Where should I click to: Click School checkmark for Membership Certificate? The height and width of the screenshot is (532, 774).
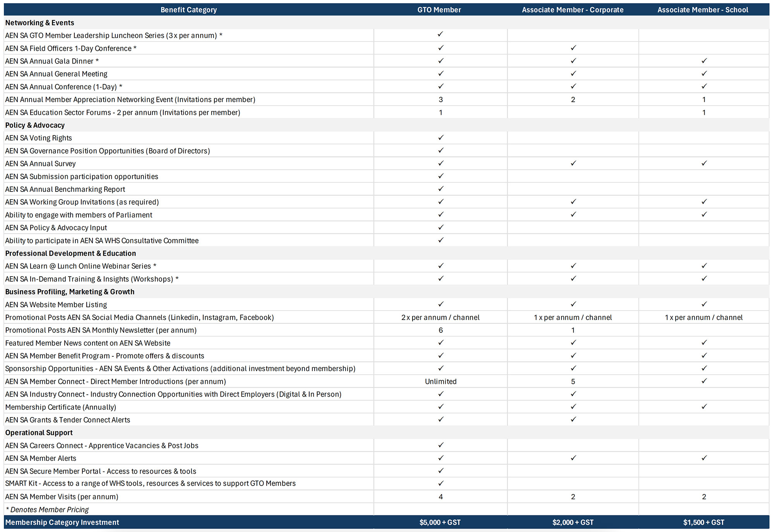(704, 407)
